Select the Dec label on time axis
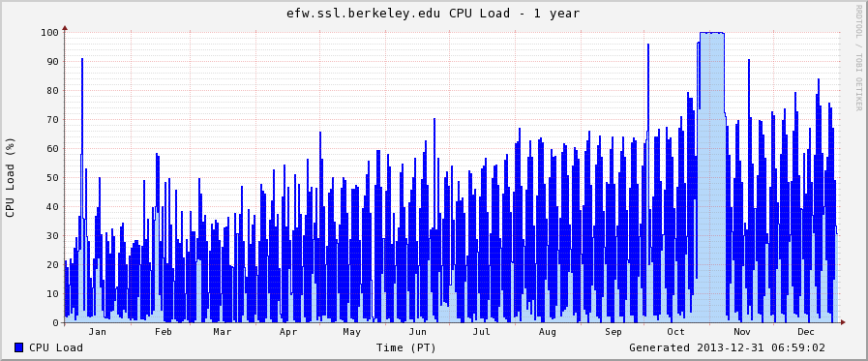 (x=805, y=332)
